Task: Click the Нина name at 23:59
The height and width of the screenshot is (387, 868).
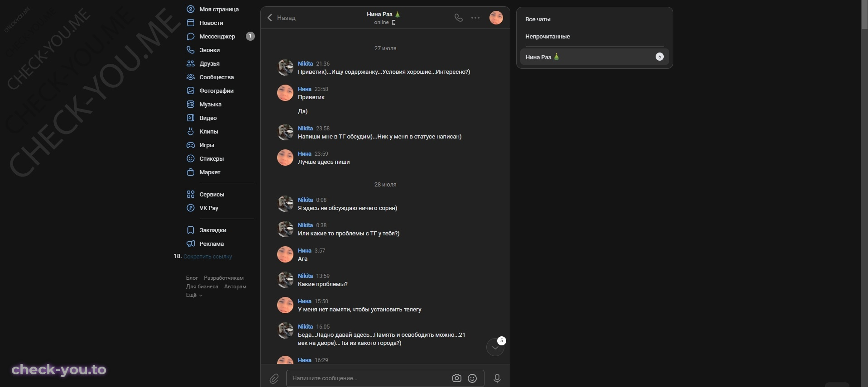Action: [304, 154]
